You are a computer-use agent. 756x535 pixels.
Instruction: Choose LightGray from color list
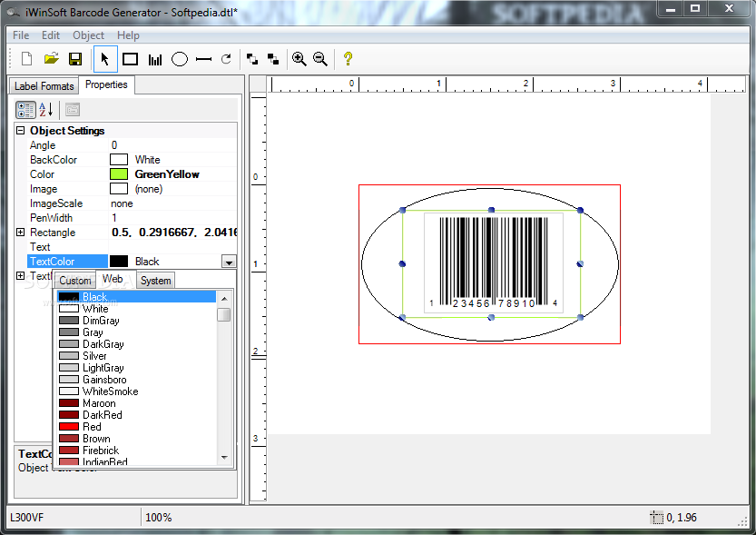click(x=137, y=368)
